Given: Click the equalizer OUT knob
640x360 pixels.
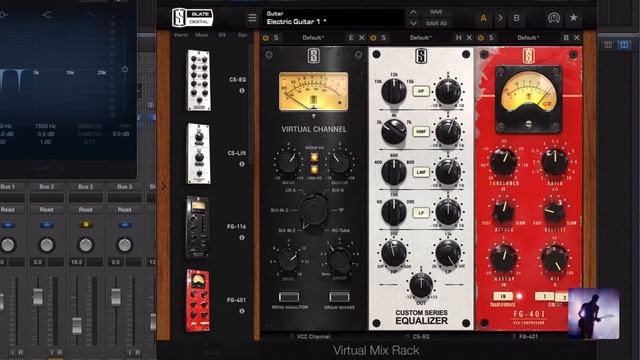Looking at the screenshot, I should click(421, 284).
